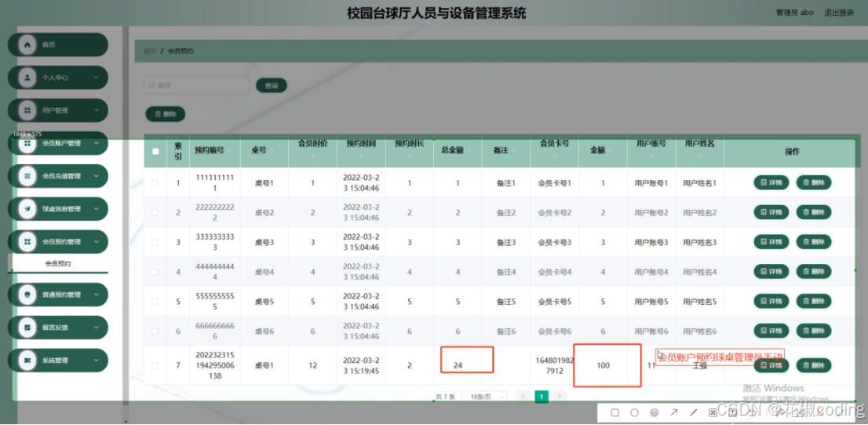Open the 会员预约 submenu item in sidebar
This screenshot has height=425, width=868.
click(58, 264)
